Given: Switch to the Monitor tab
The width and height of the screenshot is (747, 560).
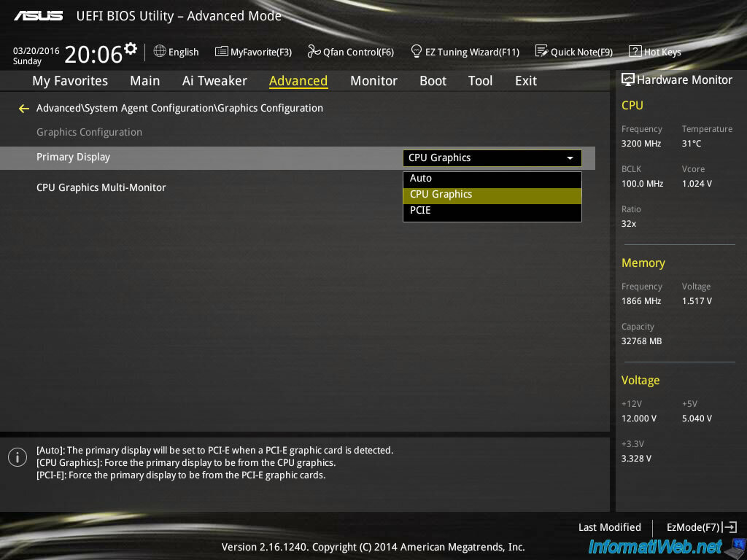Looking at the screenshot, I should tap(373, 81).
